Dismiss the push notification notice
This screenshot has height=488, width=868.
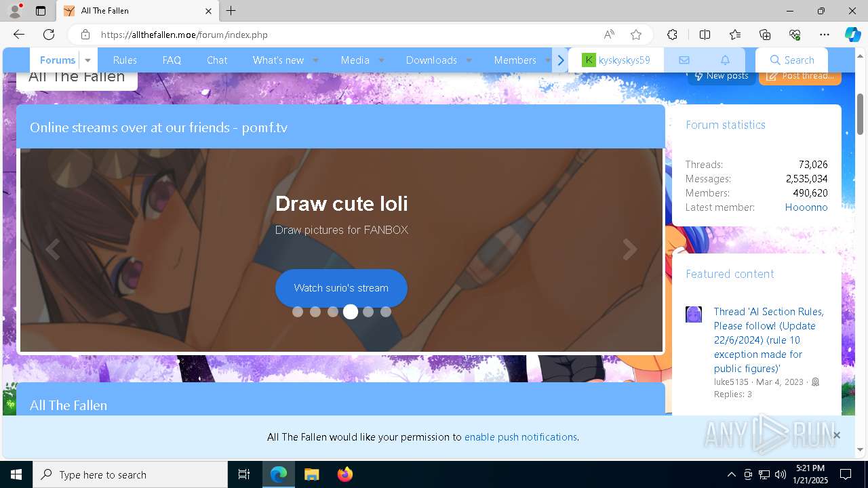[x=836, y=435]
